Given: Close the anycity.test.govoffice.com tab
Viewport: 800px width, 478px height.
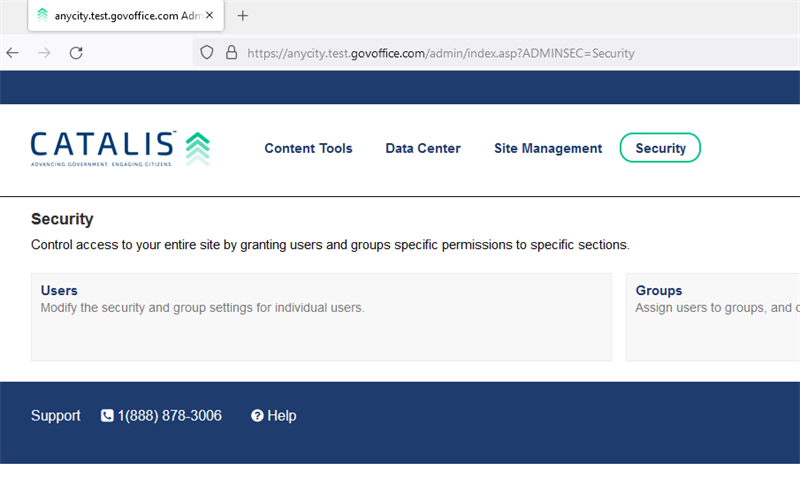Looking at the screenshot, I should pyautogui.click(x=210, y=15).
